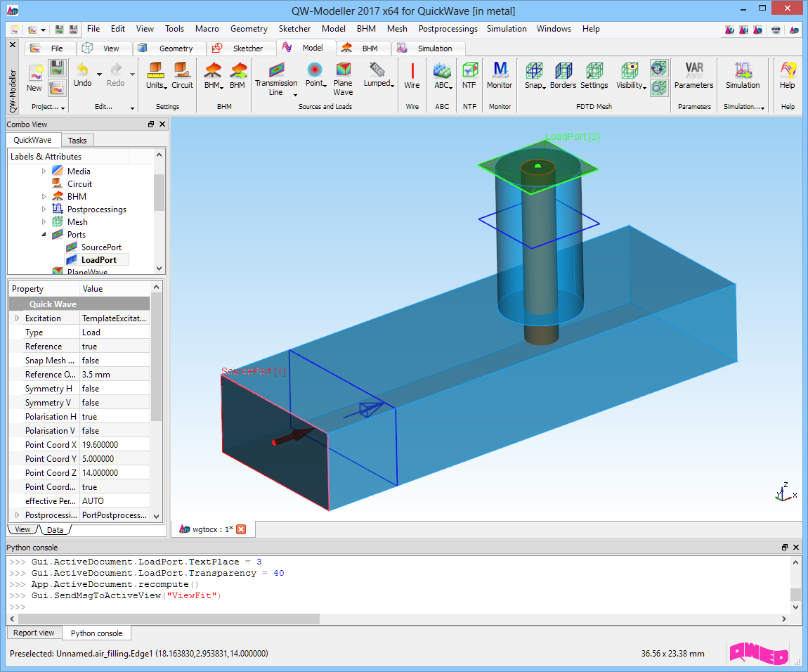Click the Snap mesh icon
This screenshot has width=808, height=672.
[534, 70]
